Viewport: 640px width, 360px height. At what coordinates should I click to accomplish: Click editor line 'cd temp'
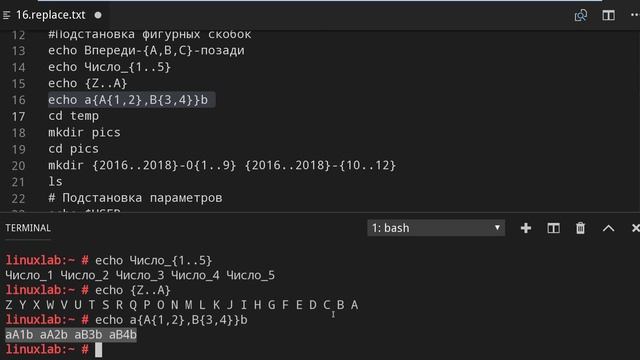coord(73,116)
